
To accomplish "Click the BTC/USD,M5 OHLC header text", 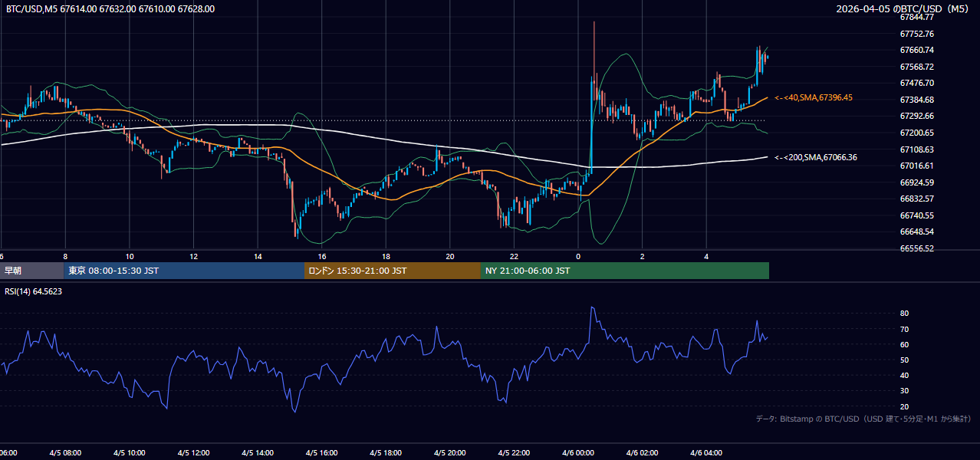I will pyautogui.click(x=110, y=9).
